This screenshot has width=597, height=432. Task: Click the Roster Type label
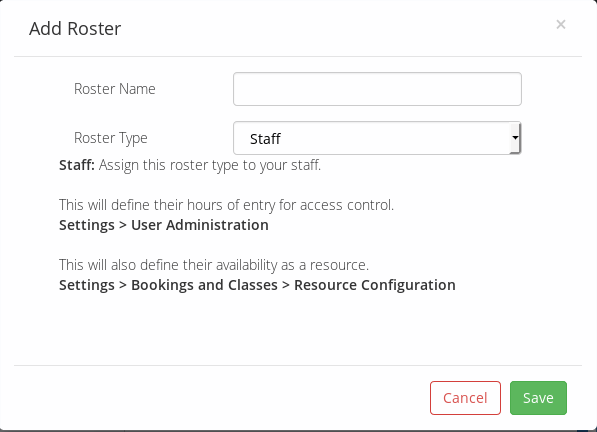(110, 138)
